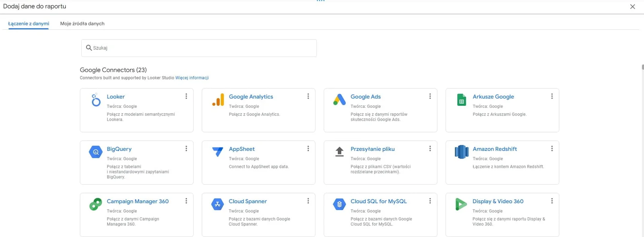This screenshot has height=237, width=644.
Task: Click the Display & Video 360 play icon
Action: click(x=461, y=204)
